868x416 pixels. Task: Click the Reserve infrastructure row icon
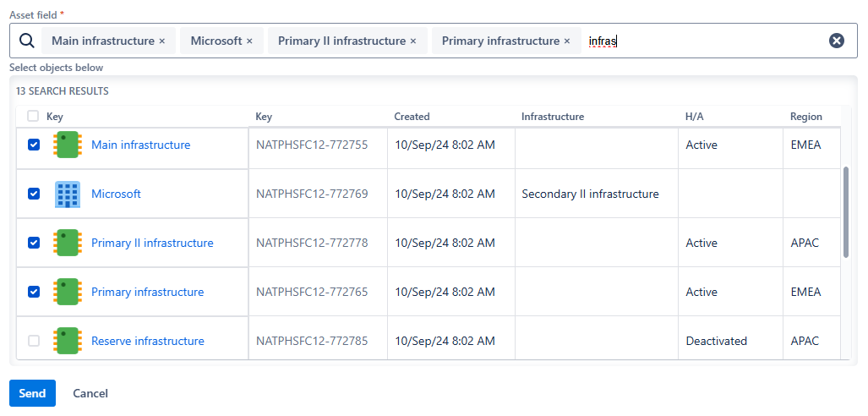67,341
